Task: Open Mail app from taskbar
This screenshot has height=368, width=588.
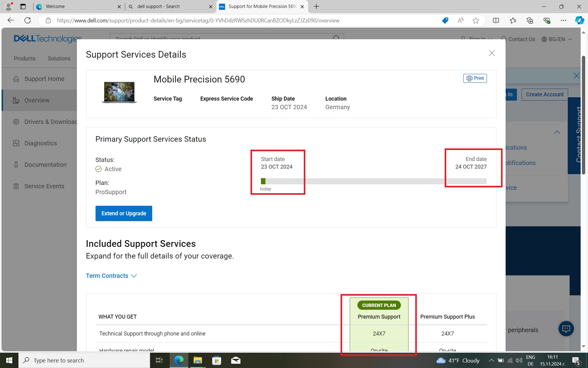Action: tap(236, 360)
